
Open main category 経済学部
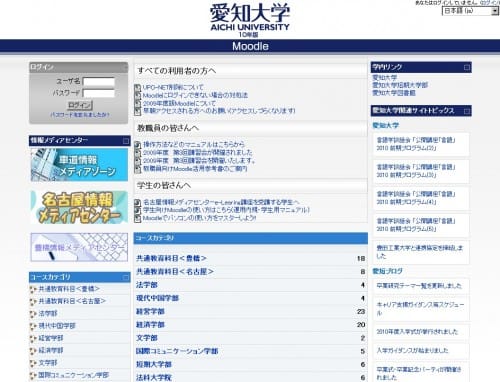pyautogui.click(x=150, y=325)
